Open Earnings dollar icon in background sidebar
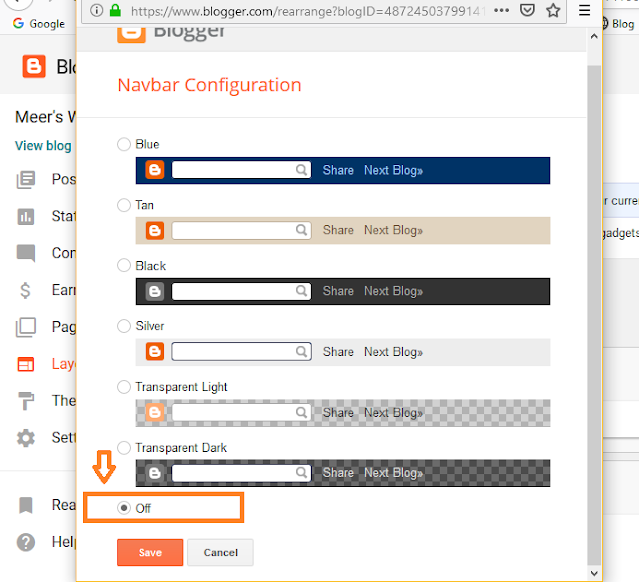Image resolution: width=639 pixels, height=582 pixels. [x=25, y=290]
